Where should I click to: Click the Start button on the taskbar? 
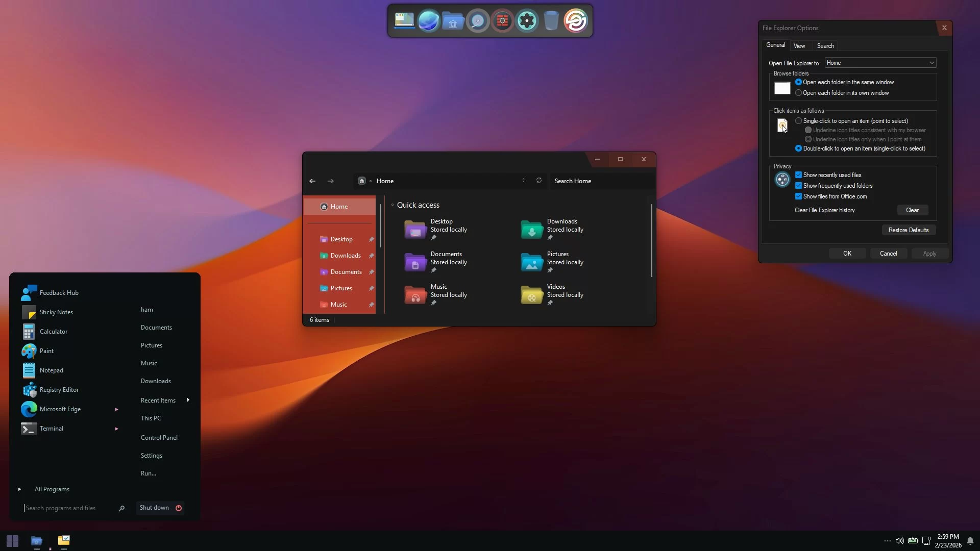click(12, 541)
